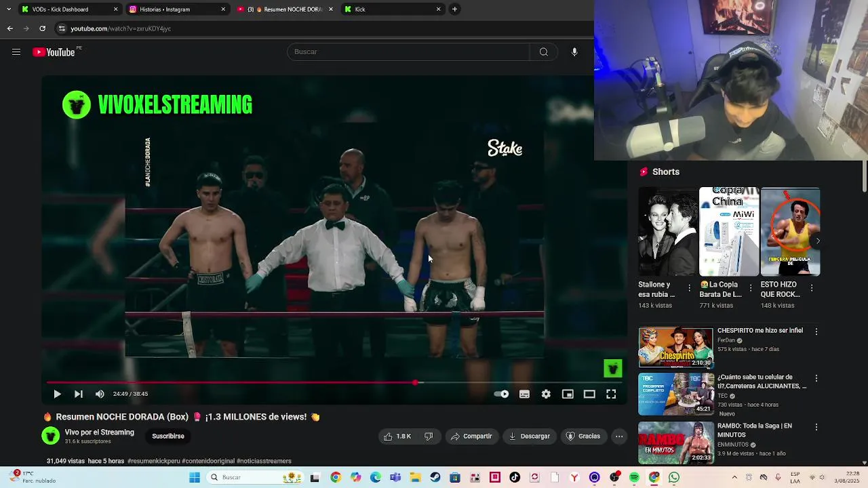868x488 pixels.
Task: Switch to Historias • Instagram tab
Action: point(177,9)
